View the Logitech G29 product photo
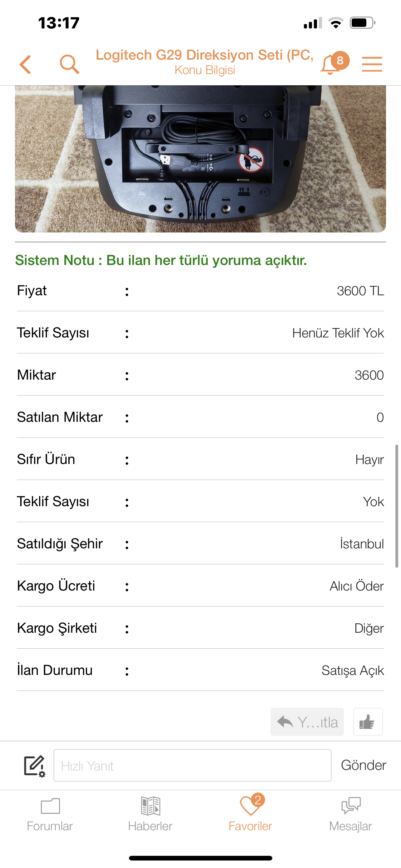The height and width of the screenshot is (868, 401). point(200,159)
